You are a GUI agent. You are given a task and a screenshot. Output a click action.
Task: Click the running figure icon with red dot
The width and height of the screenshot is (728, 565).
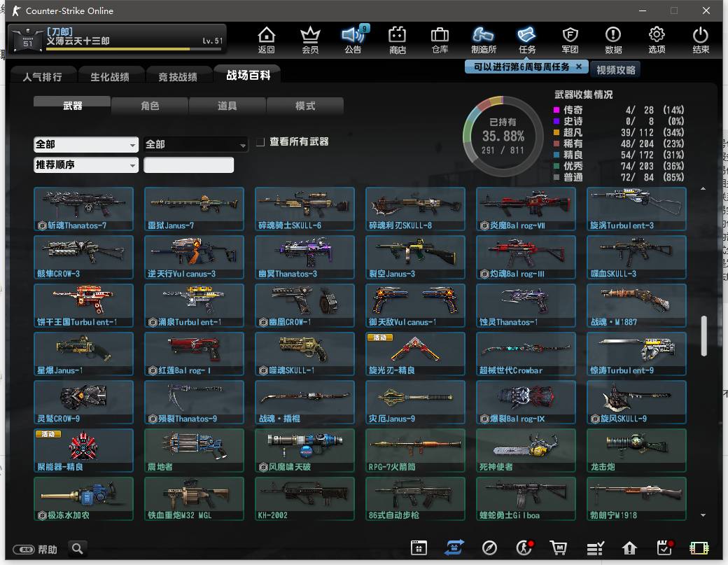524,547
